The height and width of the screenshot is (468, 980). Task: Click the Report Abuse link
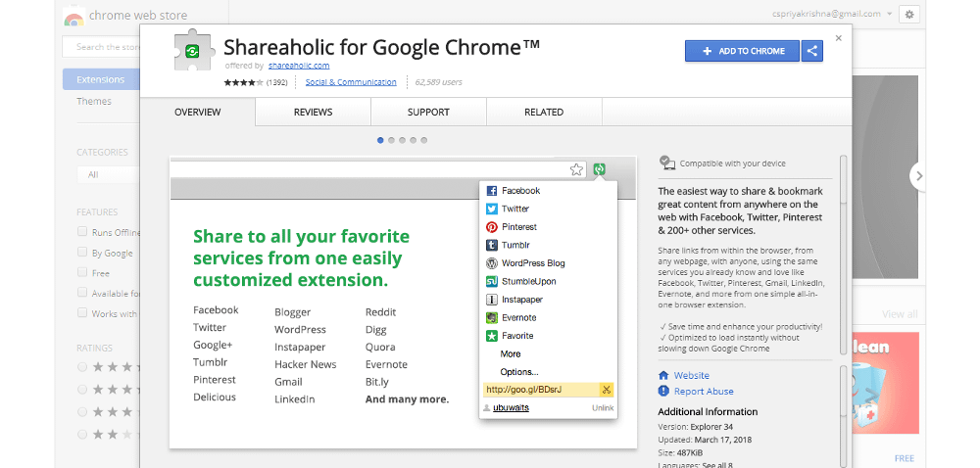click(x=704, y=392)
